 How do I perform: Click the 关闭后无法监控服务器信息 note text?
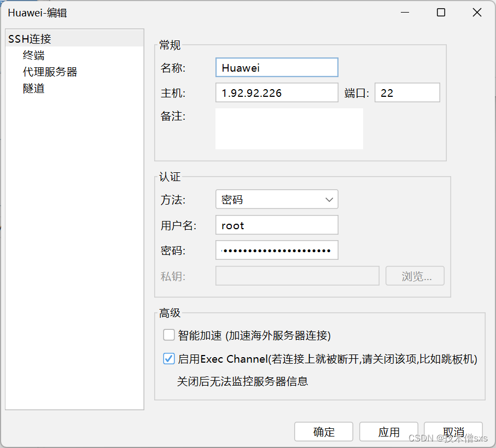[x=242, y=381]
